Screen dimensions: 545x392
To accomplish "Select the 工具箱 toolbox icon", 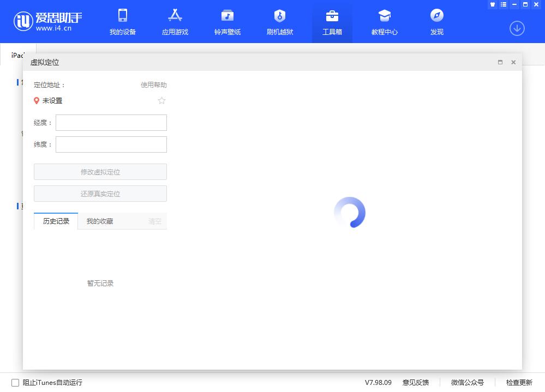I will pos(332,16).
